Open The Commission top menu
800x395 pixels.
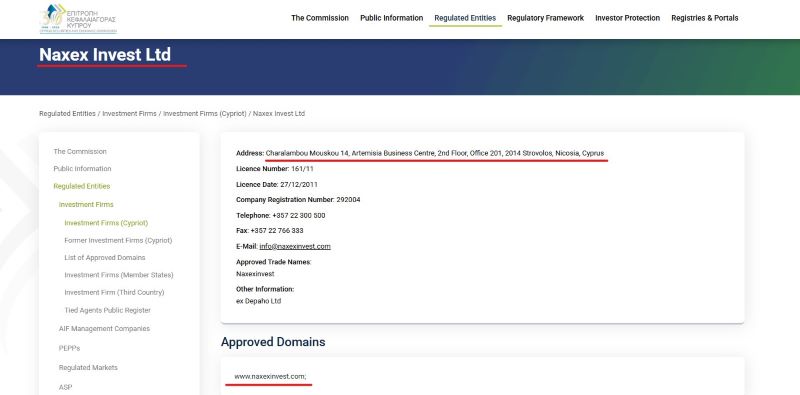coord(320,18)
